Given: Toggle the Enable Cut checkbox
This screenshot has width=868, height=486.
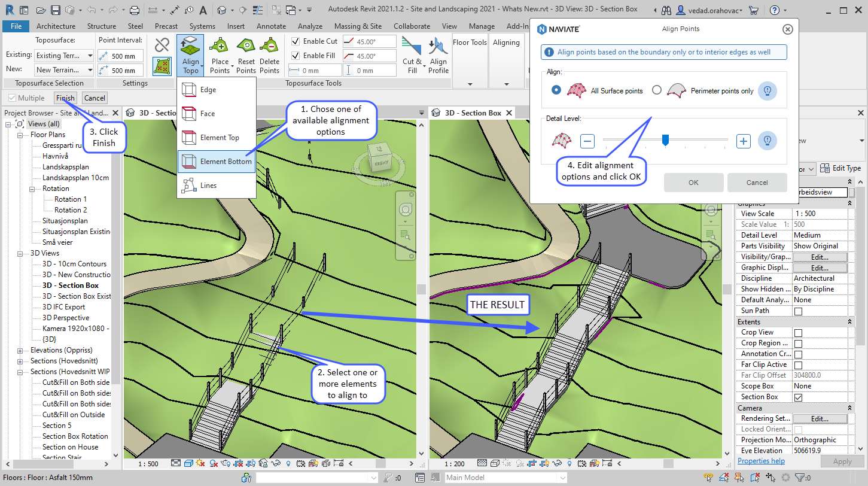Looking at the screenshot, I should pyautogui.click(x=296, y=41).
